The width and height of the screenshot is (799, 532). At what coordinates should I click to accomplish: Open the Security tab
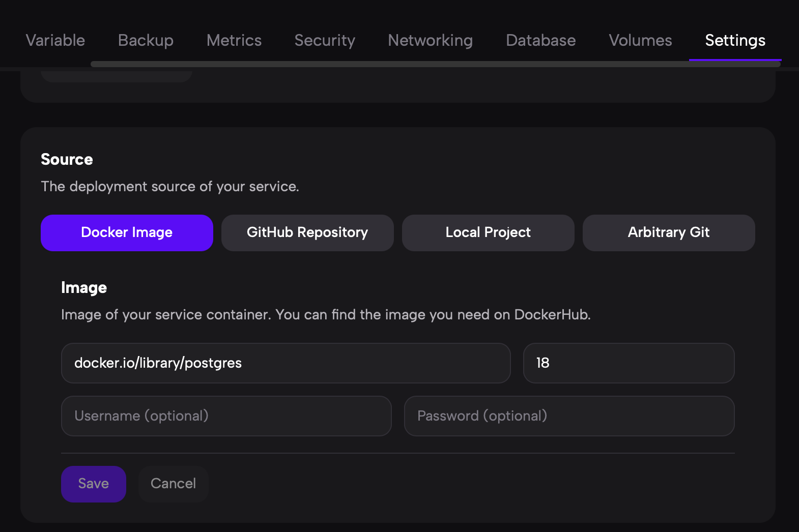325,40
